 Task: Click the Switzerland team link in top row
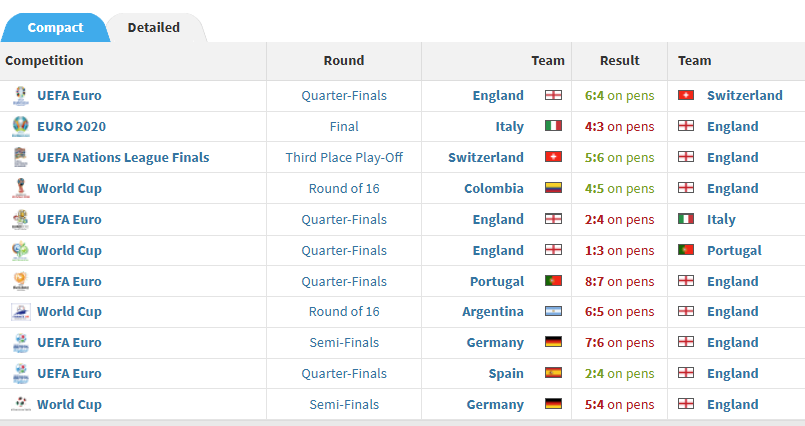[744, 95]
